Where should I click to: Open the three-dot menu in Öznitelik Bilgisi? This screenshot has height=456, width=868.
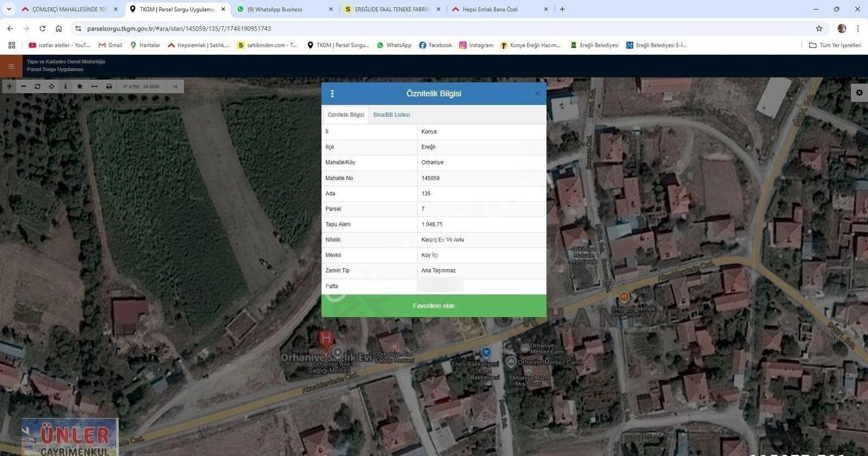click(x=333, y=93)
